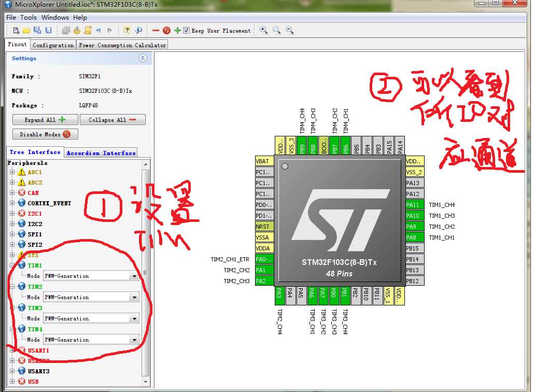Click the I2C1 red error icon
The height and width of the screenshot is (392, 534).
[x=22, y=214]
